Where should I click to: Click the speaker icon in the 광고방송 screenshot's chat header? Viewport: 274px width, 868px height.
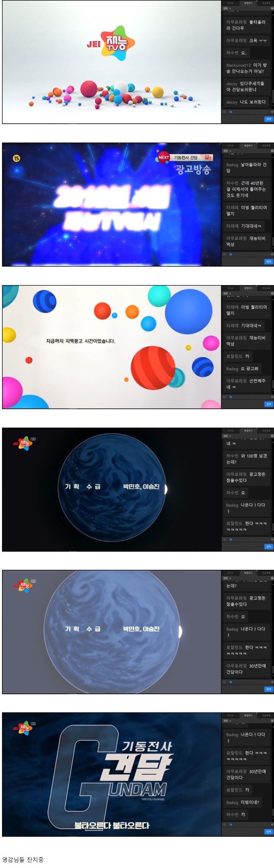[x=230, y=151]
